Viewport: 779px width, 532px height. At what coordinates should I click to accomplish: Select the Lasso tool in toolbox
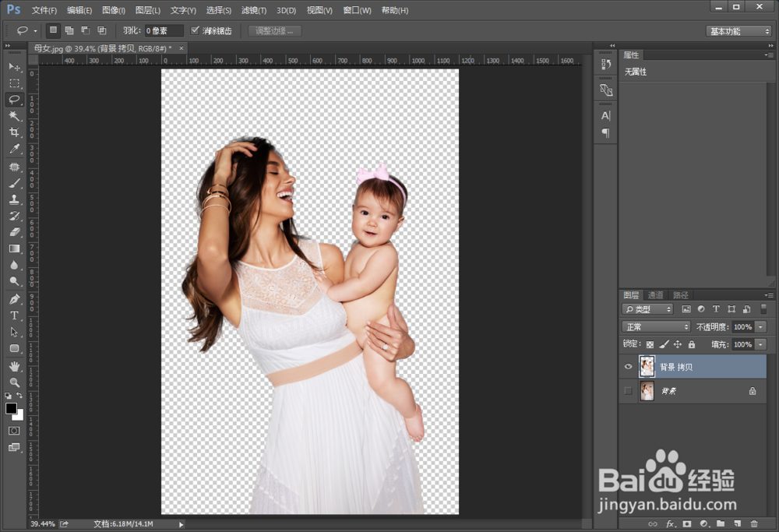point(14,100)
